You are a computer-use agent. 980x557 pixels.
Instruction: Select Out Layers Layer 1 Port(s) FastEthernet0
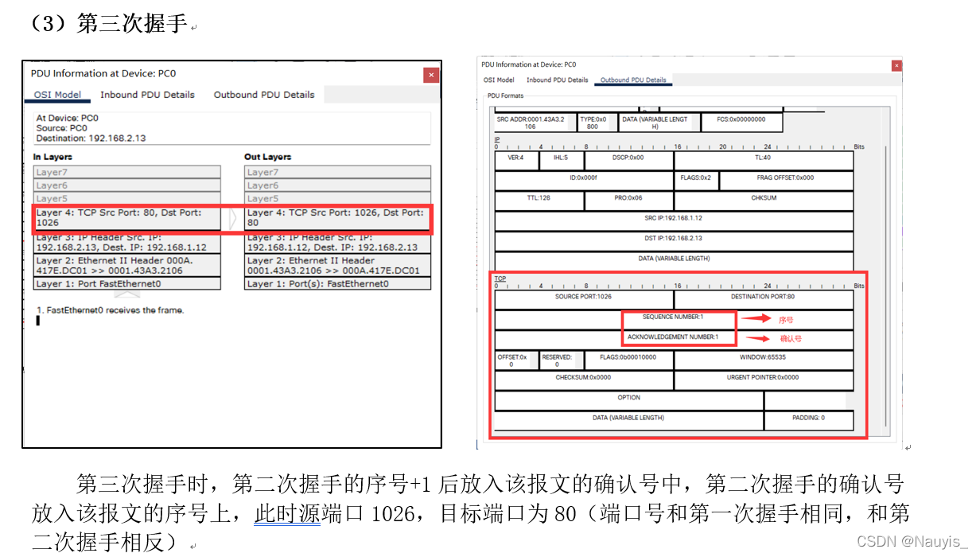pos(337,283)
